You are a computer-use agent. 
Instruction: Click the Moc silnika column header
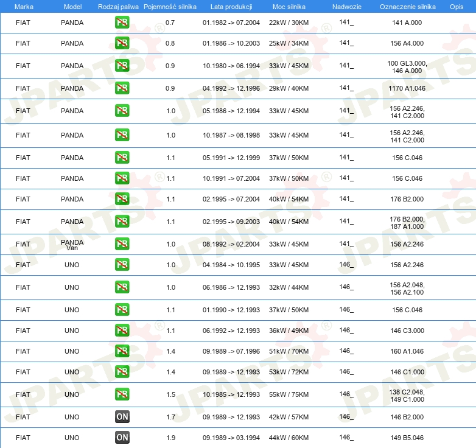289,7
